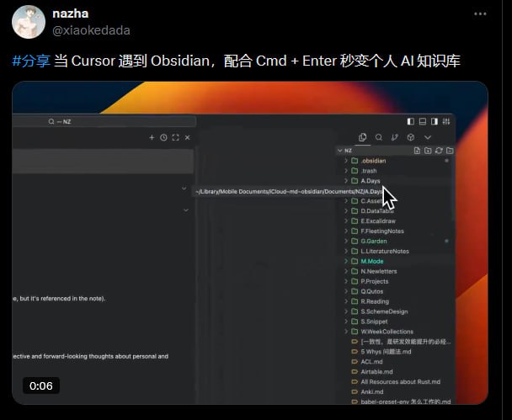The image size is (512, 420).
Task: Open the Explorer view icon
Action: click(x=363, y=137)
